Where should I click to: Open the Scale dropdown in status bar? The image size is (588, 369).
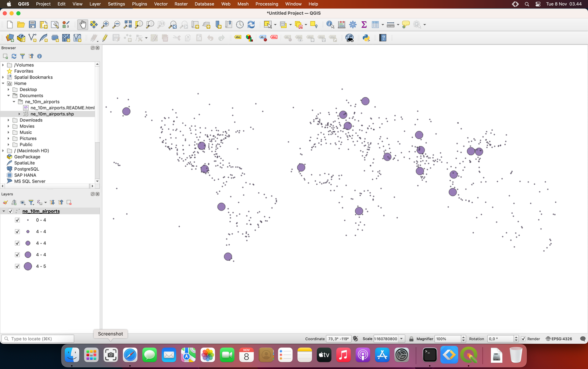click(x=402, y=339)
